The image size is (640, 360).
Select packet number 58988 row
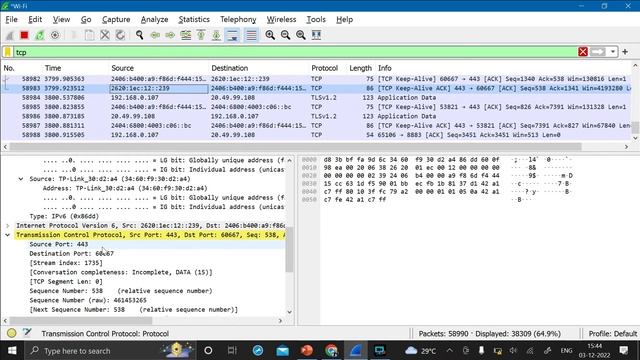316,135
